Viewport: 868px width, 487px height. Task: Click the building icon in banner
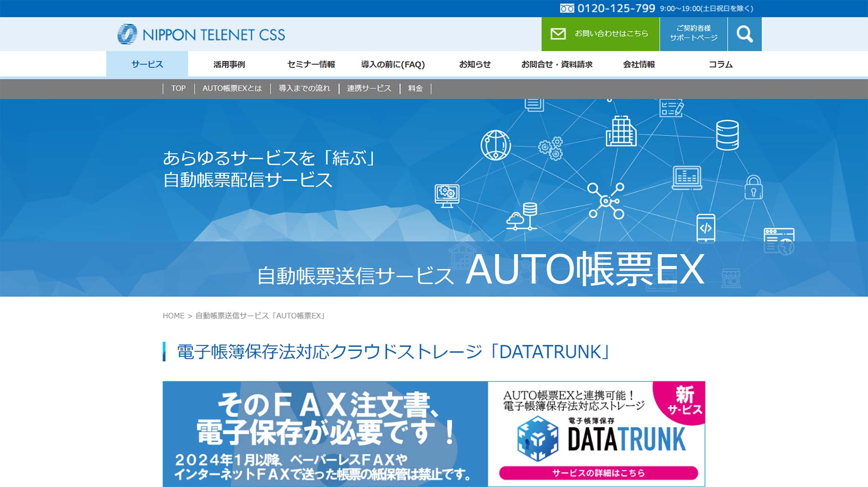click(621, 131)
